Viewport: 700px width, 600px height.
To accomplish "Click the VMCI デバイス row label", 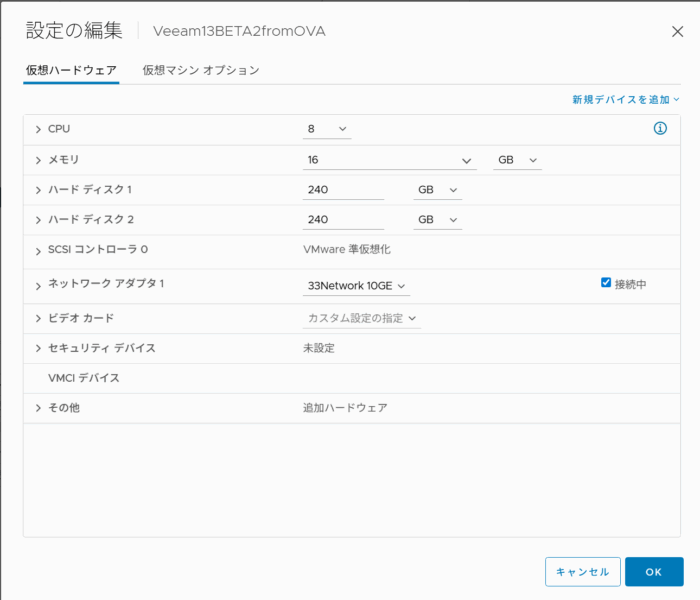I will (84, 378).
